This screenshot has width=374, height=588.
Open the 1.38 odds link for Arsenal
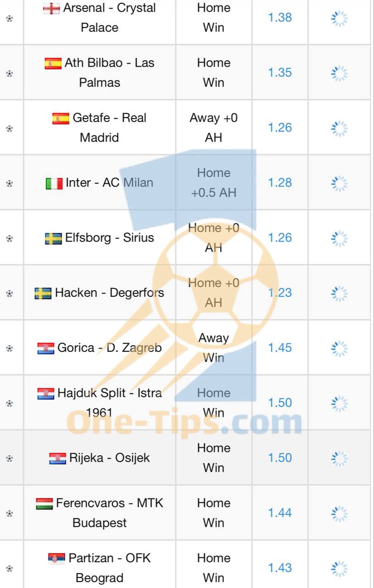pyautogui.click(x=280, y=17)
